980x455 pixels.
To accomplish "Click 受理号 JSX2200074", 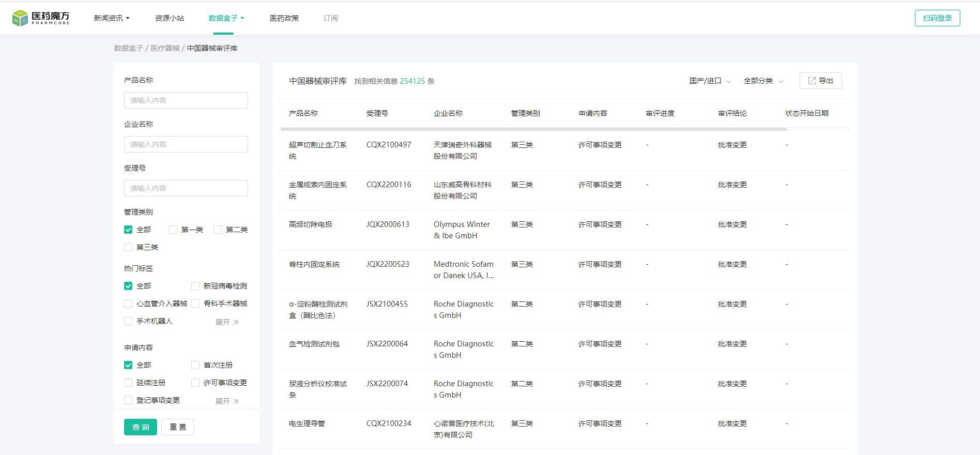I will coord(387,384).
